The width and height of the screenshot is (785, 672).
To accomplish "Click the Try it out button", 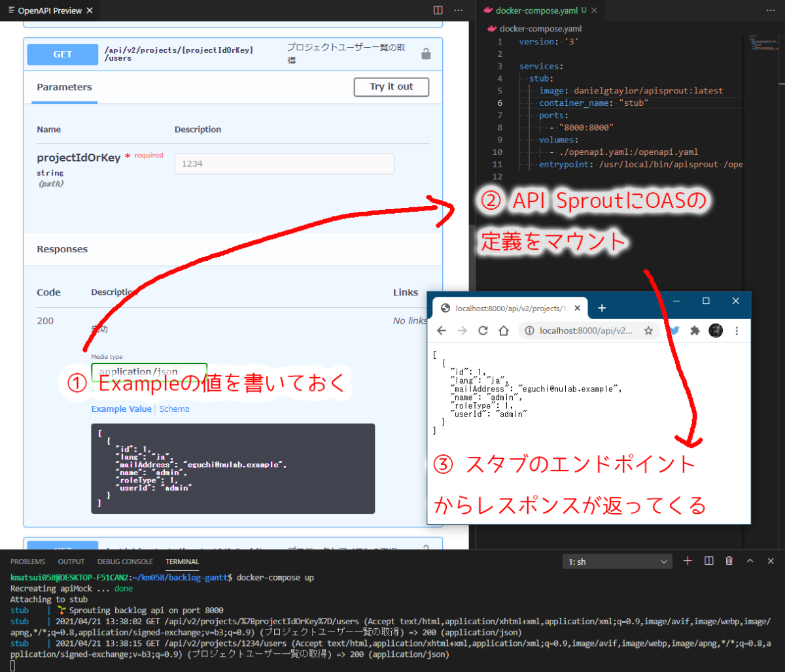I will tap(391, 87).
